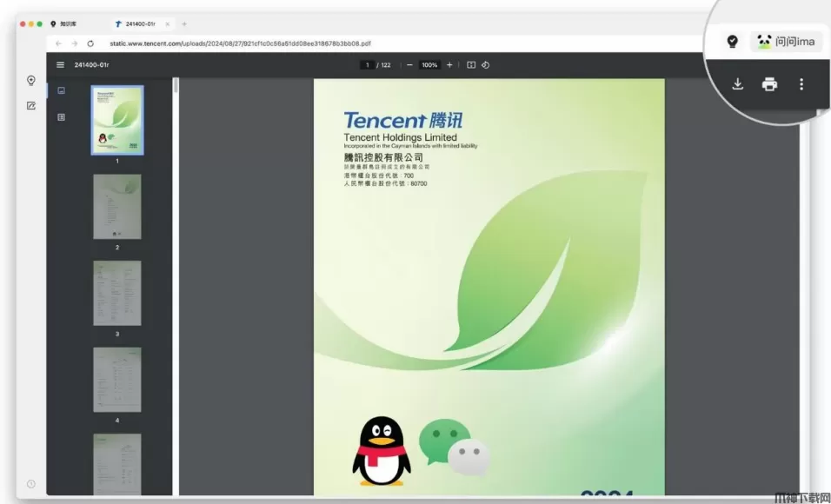This screenshot has height=504, width=831.
Task: Select page 2 thumbnail
Action: tap(117, 207)
